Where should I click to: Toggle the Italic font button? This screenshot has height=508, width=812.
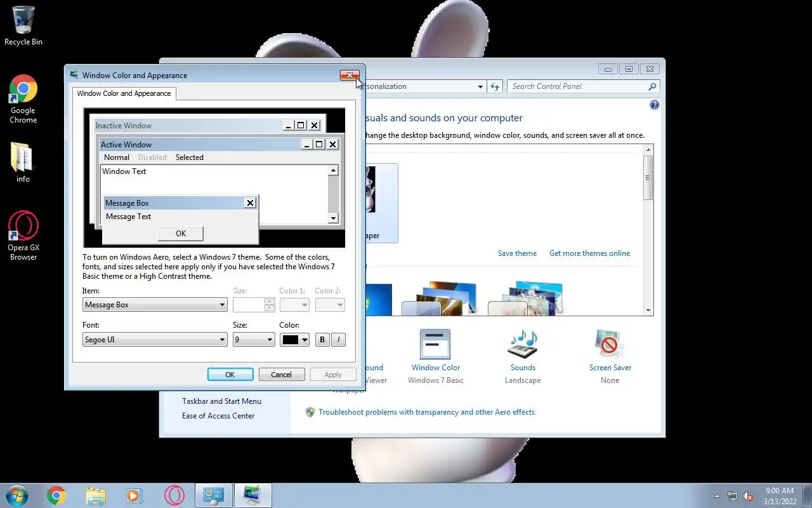click(338, 340)
